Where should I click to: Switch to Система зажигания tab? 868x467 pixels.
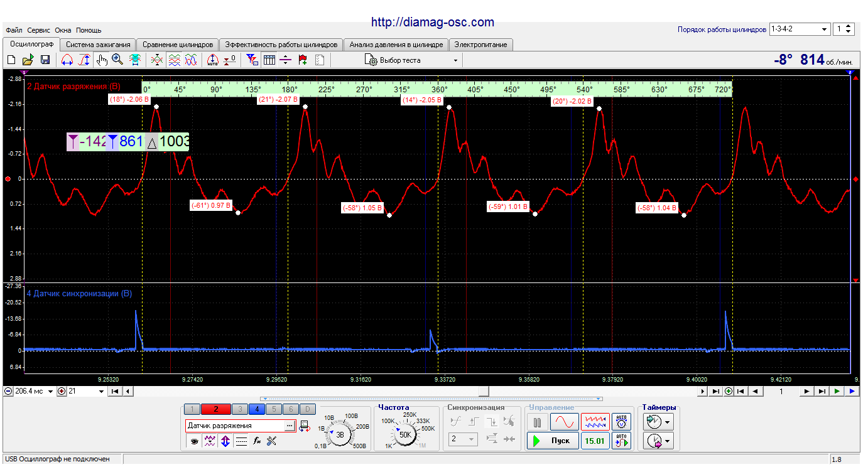coord(98,45)
